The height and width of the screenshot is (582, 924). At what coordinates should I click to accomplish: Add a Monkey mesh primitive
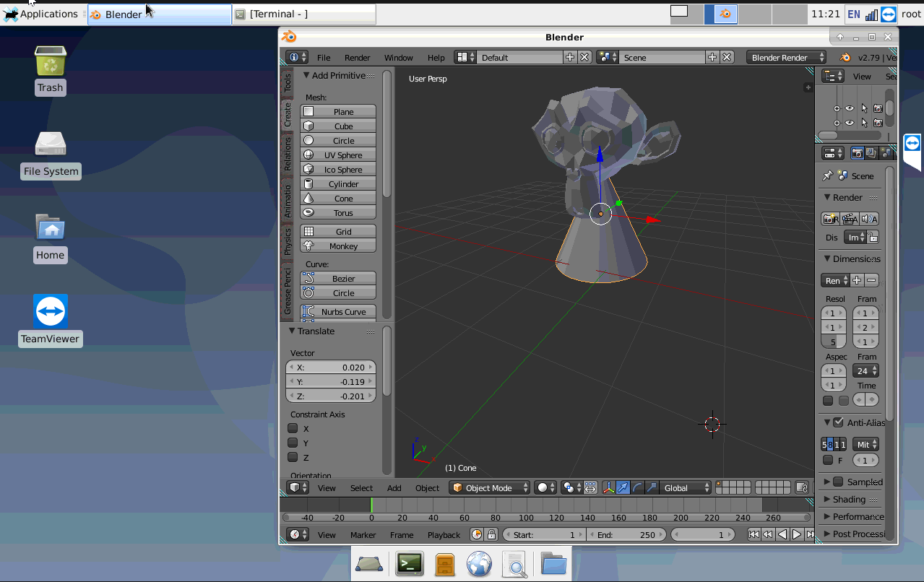[338, 246]
